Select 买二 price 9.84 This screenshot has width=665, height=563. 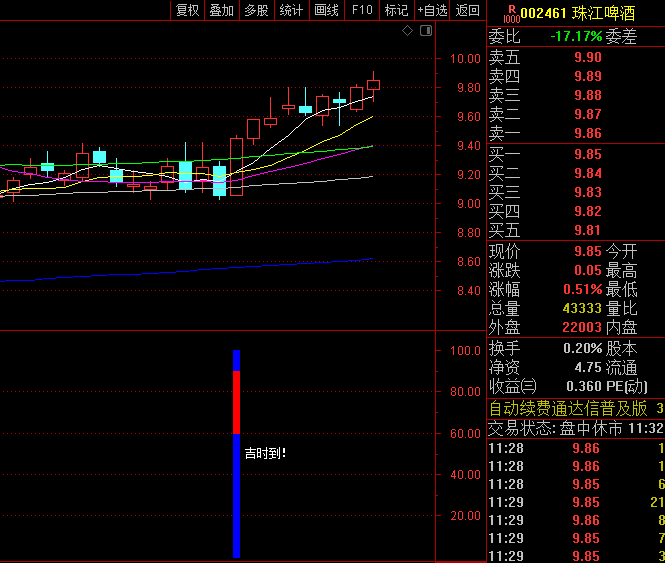[x=588, y=173]
